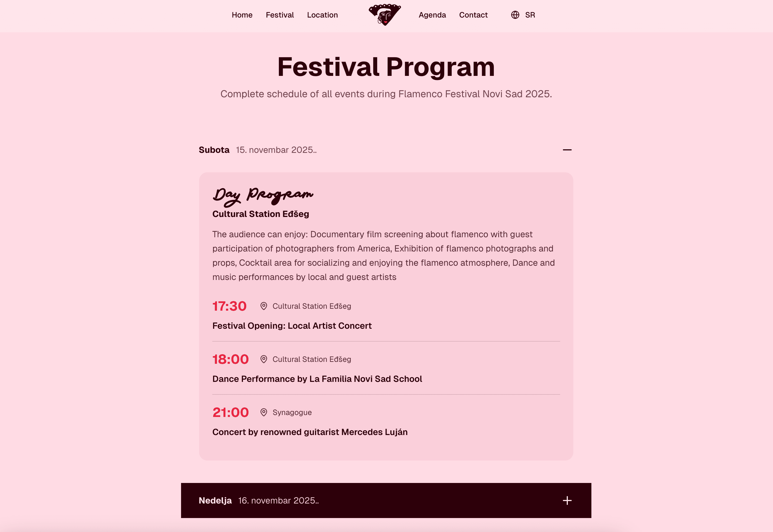Click the pin icon beside Cultural Station Eđšeg
The height and width of the screenshot is (532, 773).
click(264, 306)
